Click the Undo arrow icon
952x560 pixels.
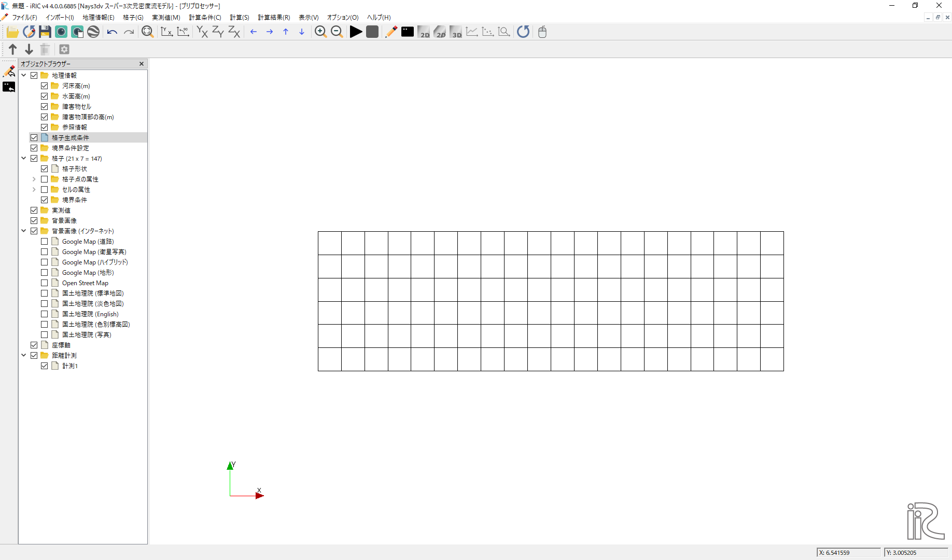pyautogui.click(x=112, y=32)
